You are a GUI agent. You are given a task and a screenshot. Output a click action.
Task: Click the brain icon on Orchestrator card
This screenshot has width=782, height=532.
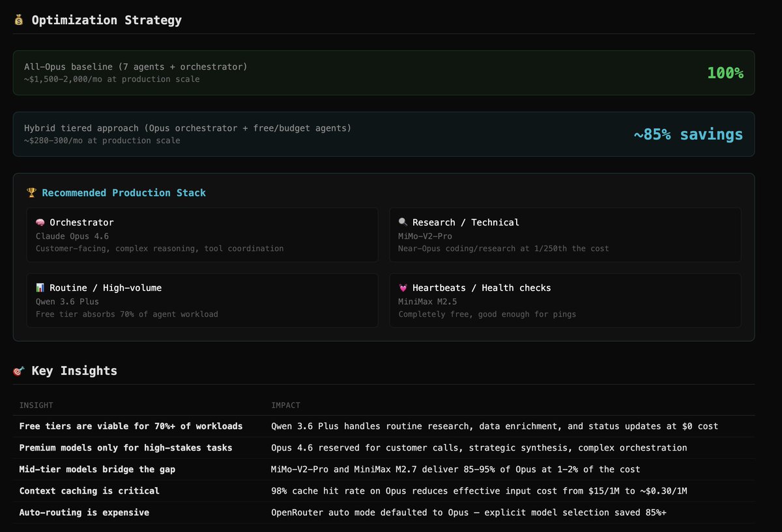pyautogui.click(x=40, y=223)
